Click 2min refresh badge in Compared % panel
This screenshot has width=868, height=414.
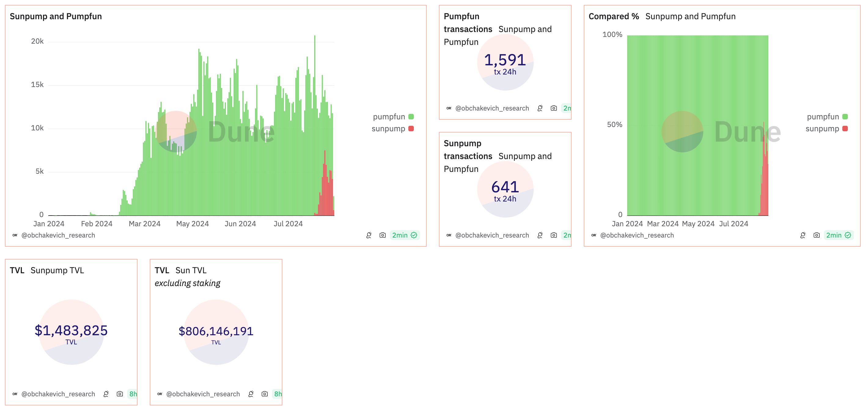coord(838,235)
